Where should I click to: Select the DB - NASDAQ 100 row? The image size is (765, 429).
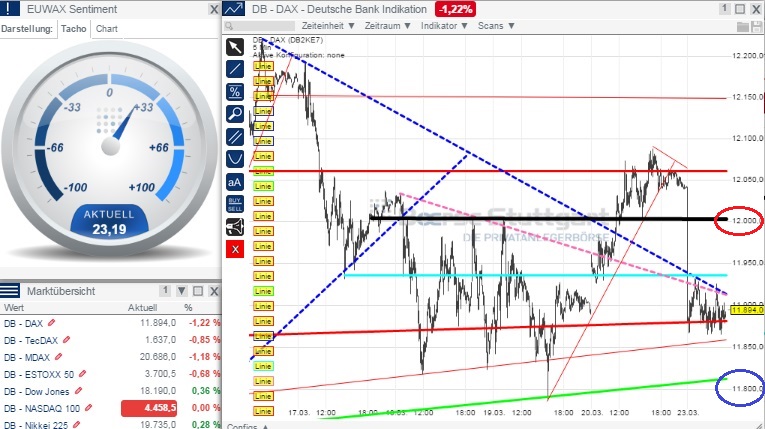[111, 408]
